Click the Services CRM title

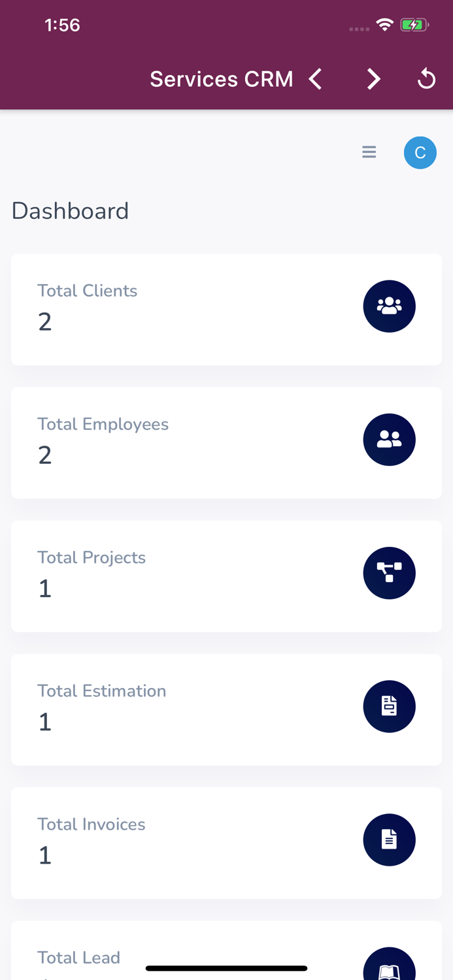221,78
